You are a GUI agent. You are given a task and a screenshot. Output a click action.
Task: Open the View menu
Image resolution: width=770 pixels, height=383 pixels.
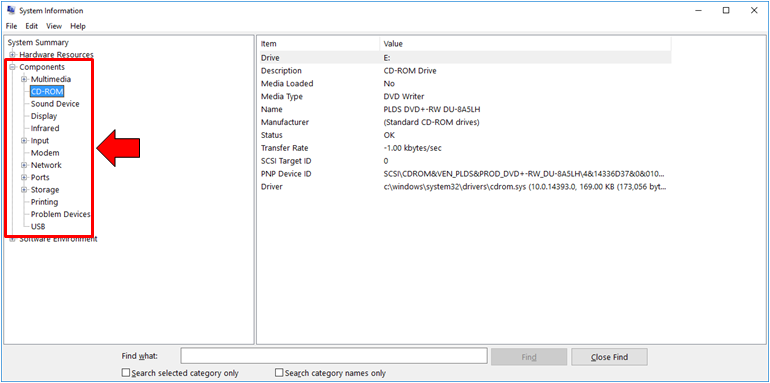pyautogui.click(x=54, y=26)
